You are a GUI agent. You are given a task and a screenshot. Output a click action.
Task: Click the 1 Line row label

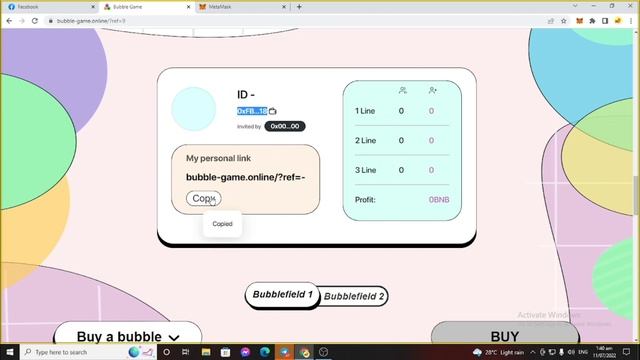coord(365,111)
